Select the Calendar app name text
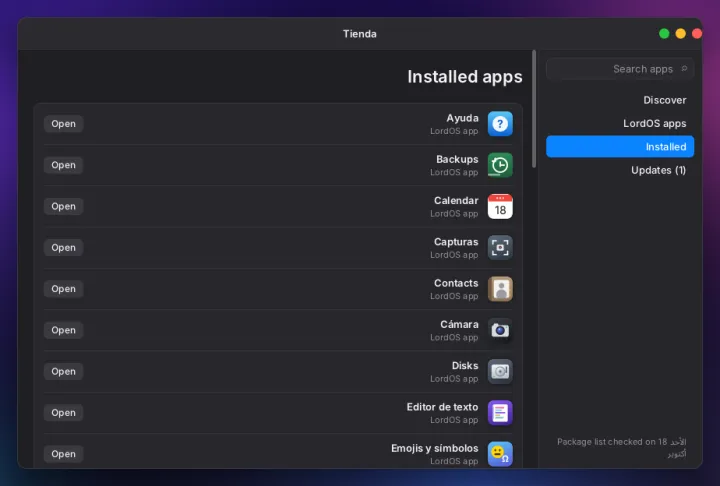This screenshot has width=720, height=486. pos(456,201)
